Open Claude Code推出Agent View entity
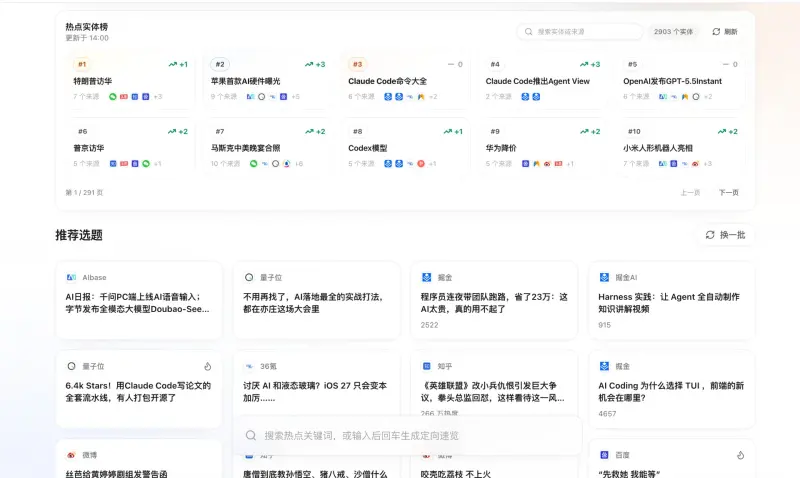 [538, 81]
